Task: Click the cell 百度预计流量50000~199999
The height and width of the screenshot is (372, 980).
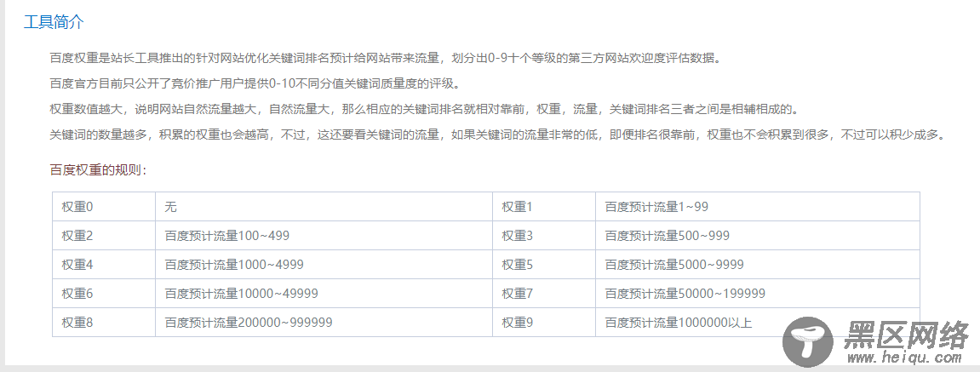Action: tap(758, 293)
